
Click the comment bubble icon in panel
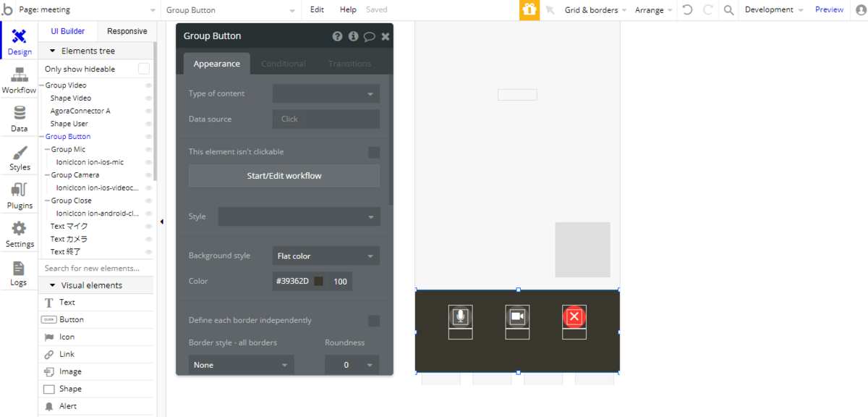[x=370, y=36]
